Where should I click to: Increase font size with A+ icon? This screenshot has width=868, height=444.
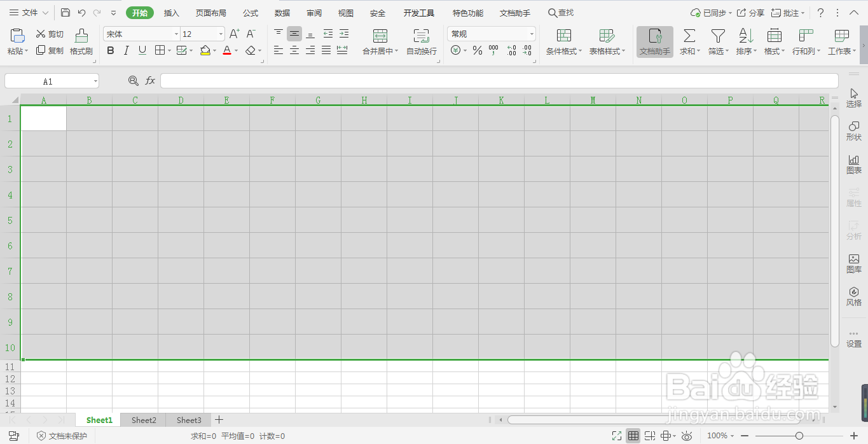coord(235,34)
